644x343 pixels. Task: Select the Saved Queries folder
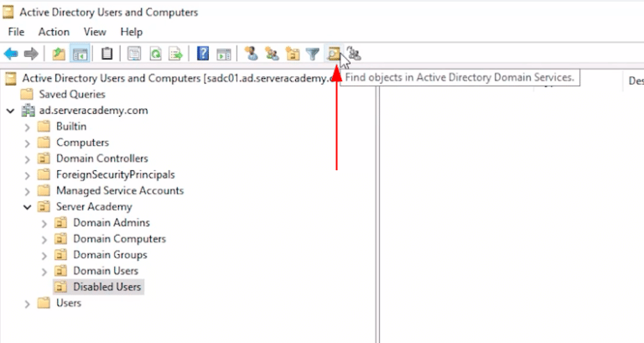(x=72, y=95)
